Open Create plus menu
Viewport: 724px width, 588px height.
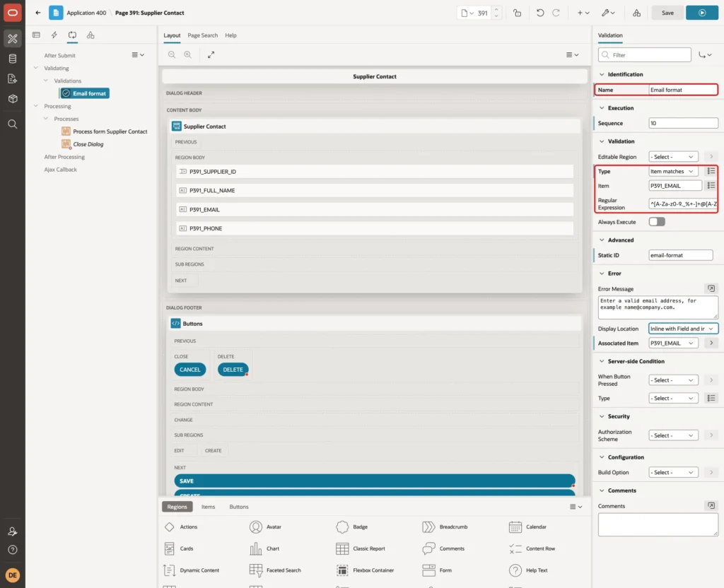tap(583, 13)
